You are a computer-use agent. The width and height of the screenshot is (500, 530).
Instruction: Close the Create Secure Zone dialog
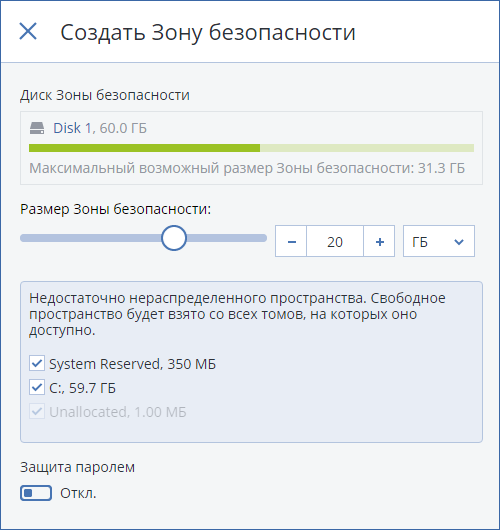click(28, 31)
